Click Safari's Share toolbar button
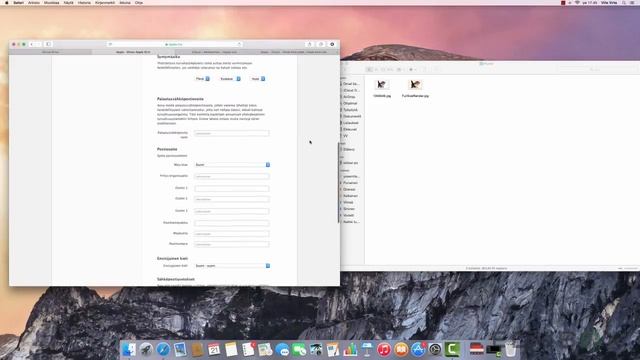Viewport: 640px width, 360px height. pos(309,44)
